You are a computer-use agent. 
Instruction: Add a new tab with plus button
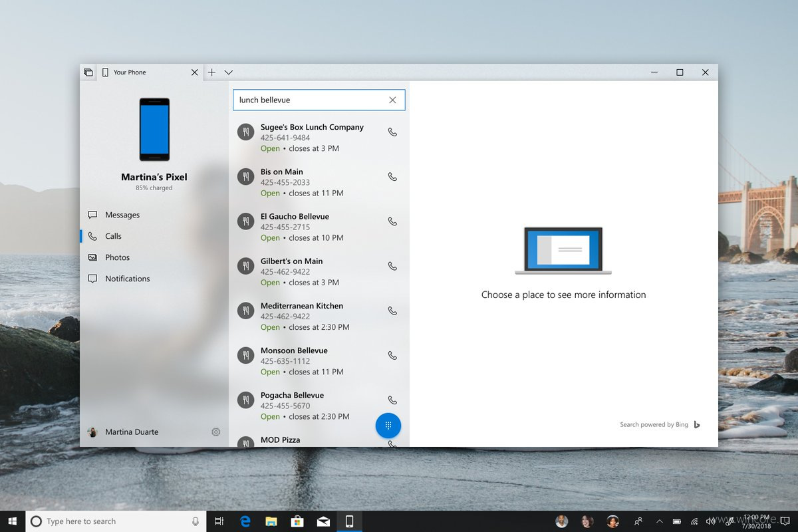pos(211,72)
